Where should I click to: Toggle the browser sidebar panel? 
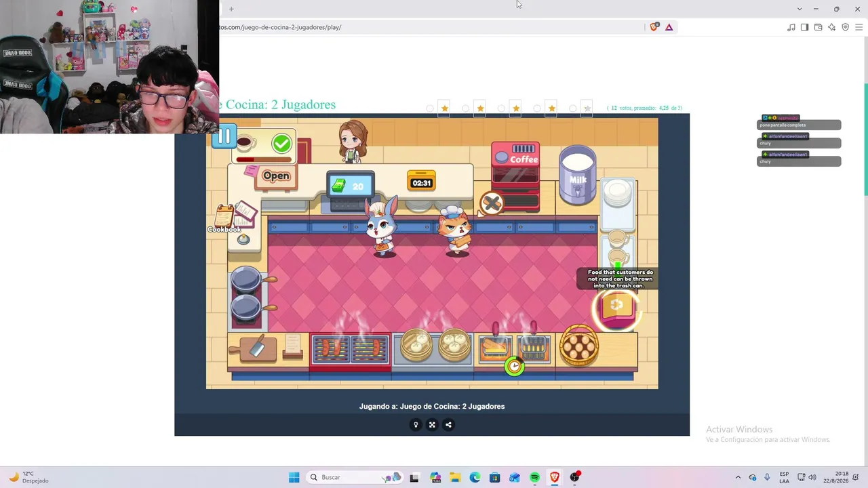(804, 27)
